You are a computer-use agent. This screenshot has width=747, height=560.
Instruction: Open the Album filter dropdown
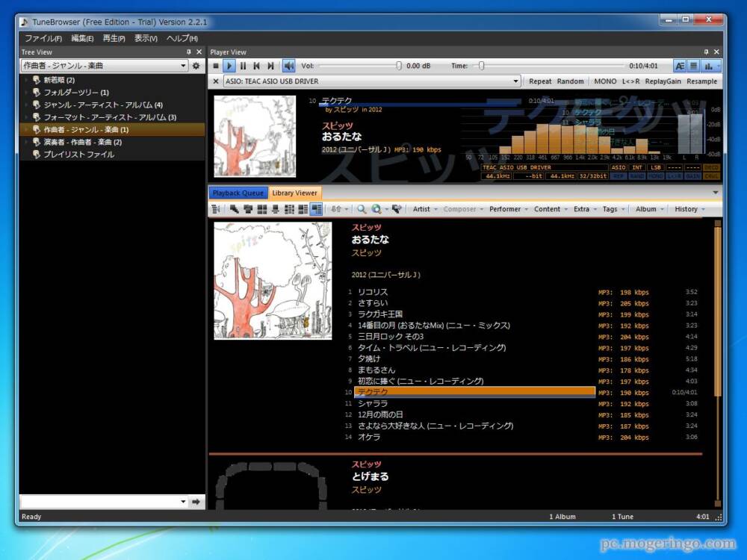click(x=650, y=209)
